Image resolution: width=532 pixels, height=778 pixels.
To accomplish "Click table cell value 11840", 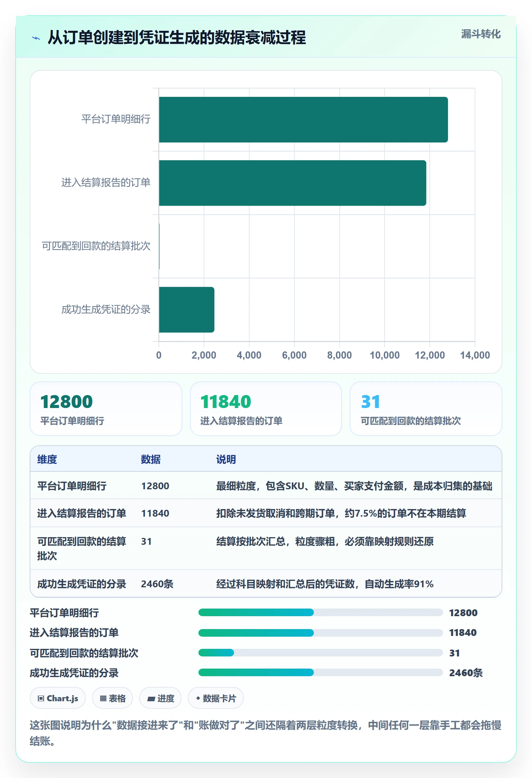I will [x=155, y=513].
